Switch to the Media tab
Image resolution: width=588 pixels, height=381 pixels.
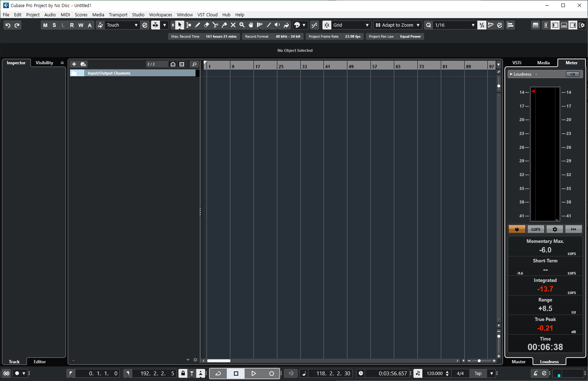point(543,63)
